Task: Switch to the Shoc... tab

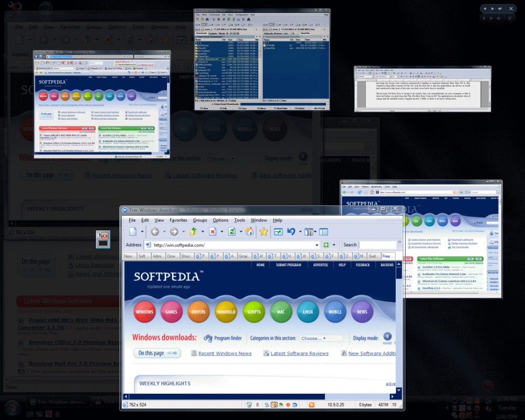Action: (x=186, y=256)
